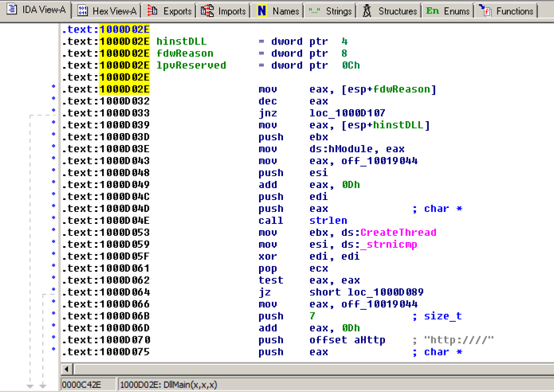Click the _strnicmp import name
The height and width of the screenshot is (392, 554).
click(x=389, y=245)
